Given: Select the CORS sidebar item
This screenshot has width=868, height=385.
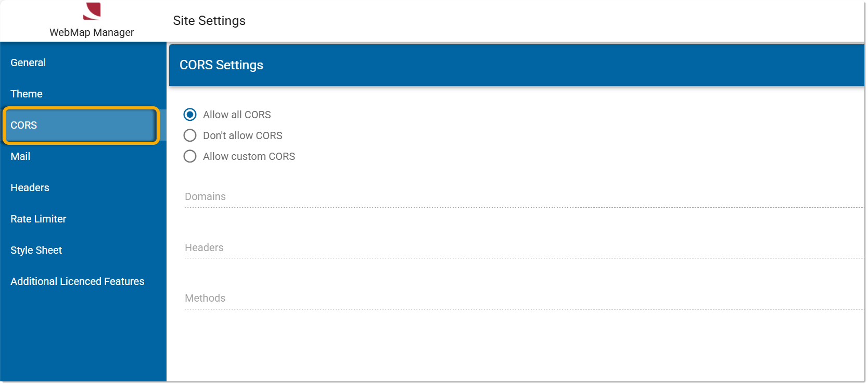Looking at the screenshot, I should pyautogui.click(x=81, y=125).
